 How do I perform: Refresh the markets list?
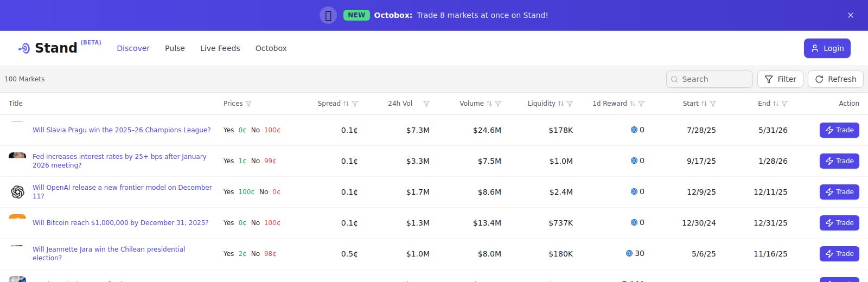pyautogui.click(x=835, y=79)
